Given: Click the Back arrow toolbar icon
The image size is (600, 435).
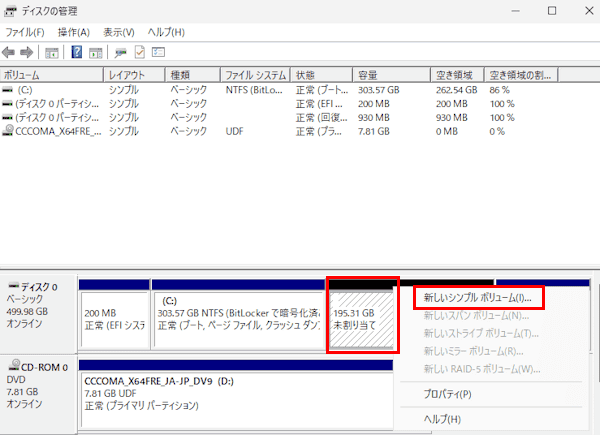Looking at the screenshot, I should [x=8, y=52].
